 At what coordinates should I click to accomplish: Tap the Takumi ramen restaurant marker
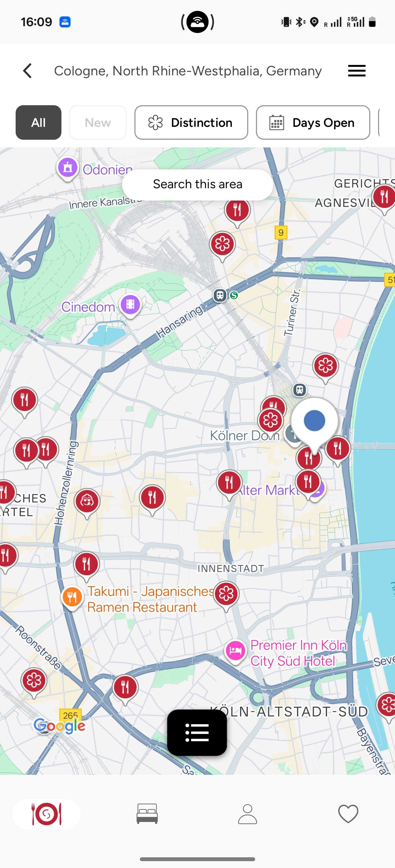click(x=72, y=598)
